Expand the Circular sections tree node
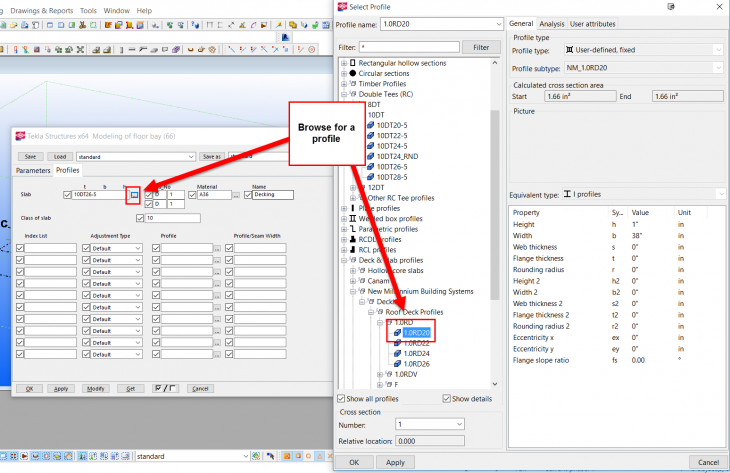Image resolution: width=730 pixels, height=473 pixels. coord(344,74)
